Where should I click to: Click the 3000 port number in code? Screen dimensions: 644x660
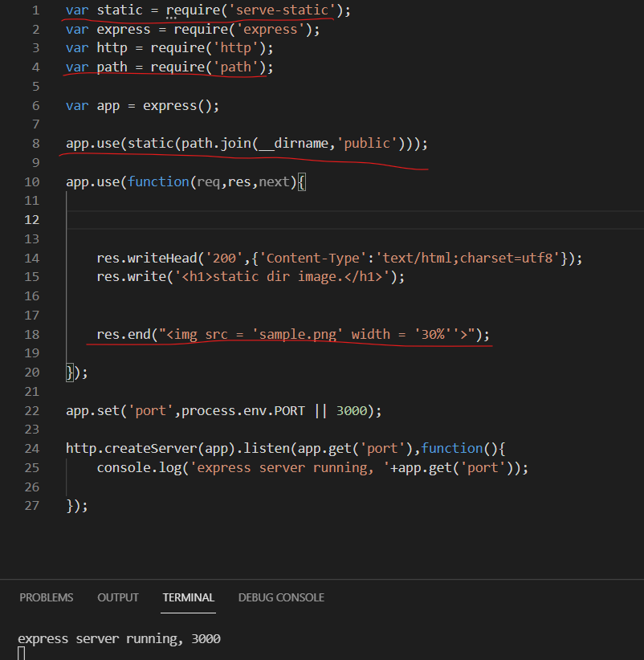pos(352,411)
